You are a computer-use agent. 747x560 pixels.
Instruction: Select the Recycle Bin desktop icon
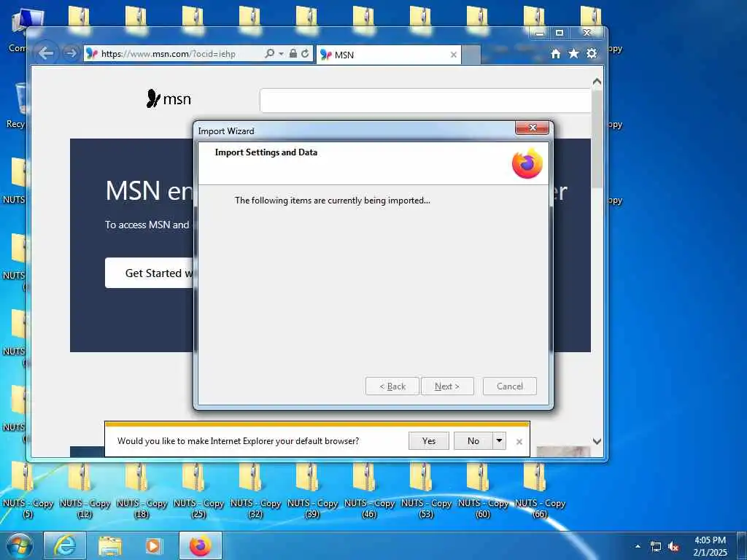tap(15, 106)
